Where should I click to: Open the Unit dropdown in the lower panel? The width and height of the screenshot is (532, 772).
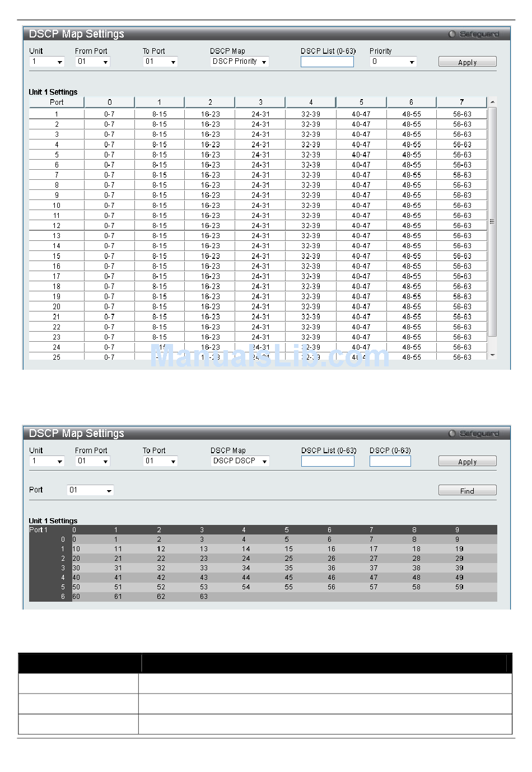47,461
